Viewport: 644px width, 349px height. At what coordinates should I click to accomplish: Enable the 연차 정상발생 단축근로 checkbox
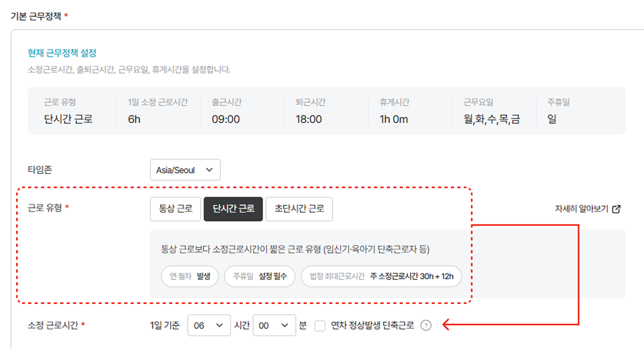(320, 326)
